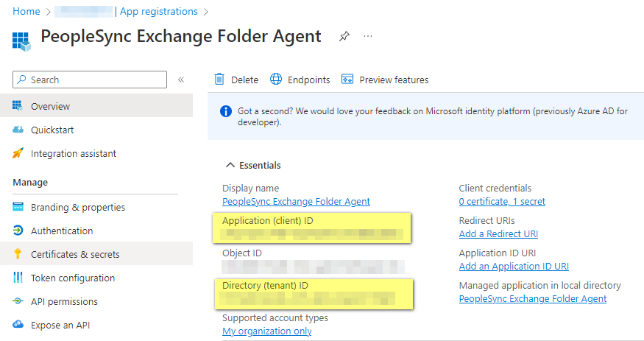Click the Application (client) ID label
This screenshot has height=341, width=644.
coord(268,221)
